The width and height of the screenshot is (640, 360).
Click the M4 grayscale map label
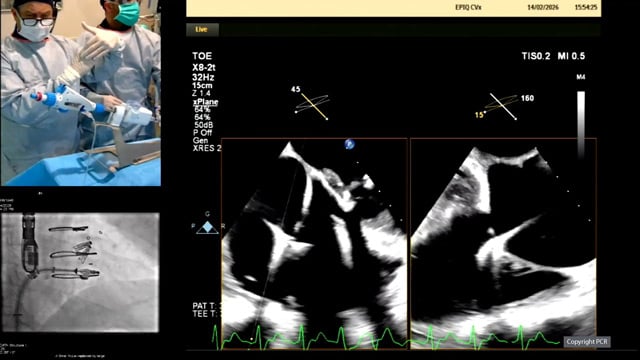point(580,77)
